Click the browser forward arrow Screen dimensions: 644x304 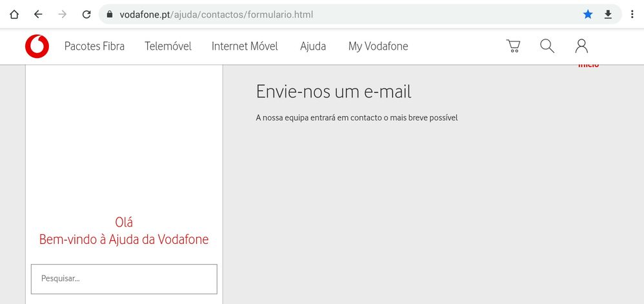(62, 14)
